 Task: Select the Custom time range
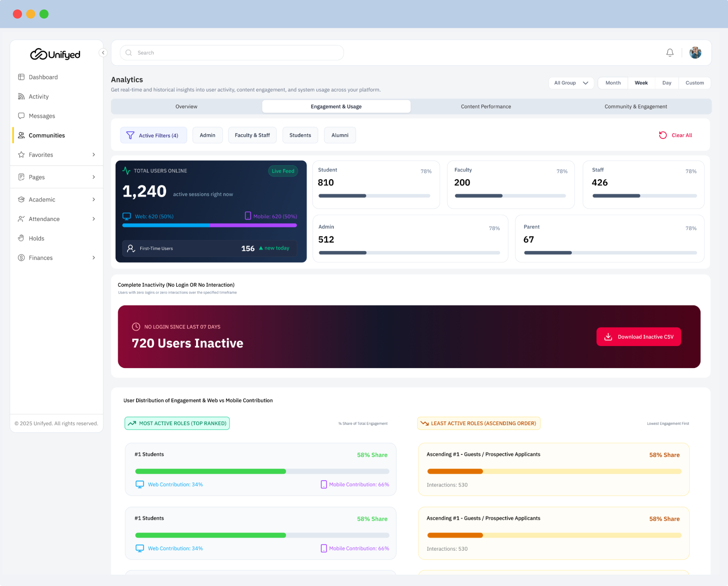pos(695,83)
